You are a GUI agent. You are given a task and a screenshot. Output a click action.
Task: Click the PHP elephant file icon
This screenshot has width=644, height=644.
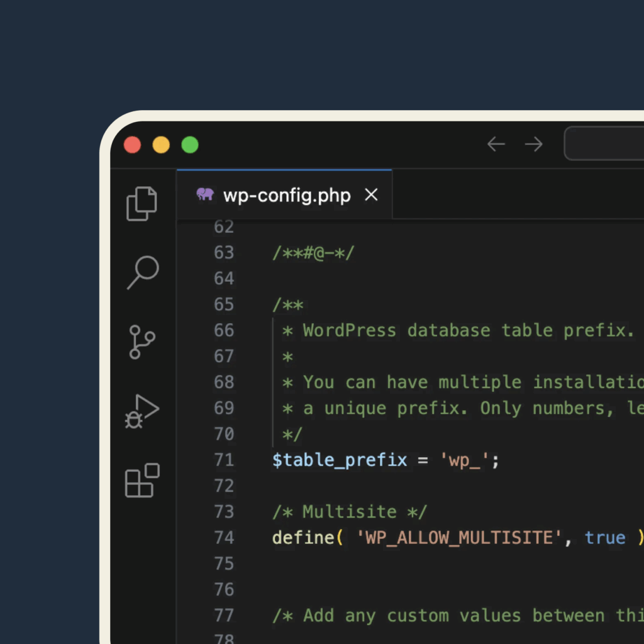coord(205,194)
